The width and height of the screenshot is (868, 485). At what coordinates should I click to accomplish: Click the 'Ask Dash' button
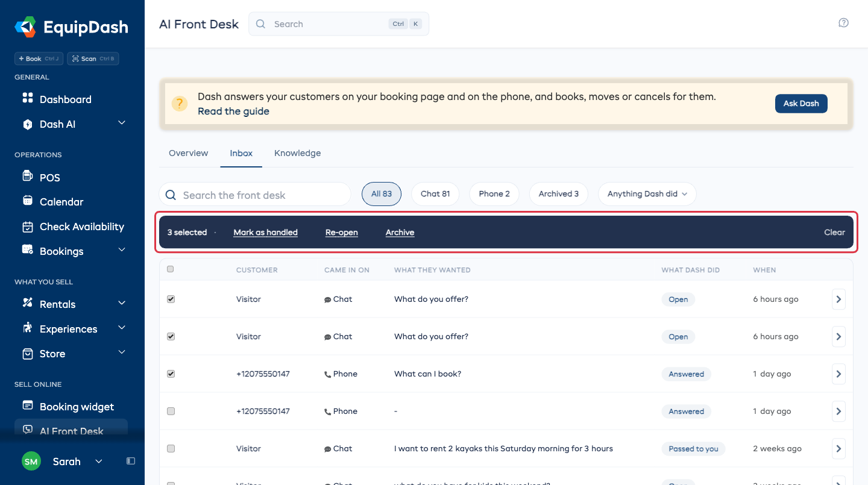(801, 104)
